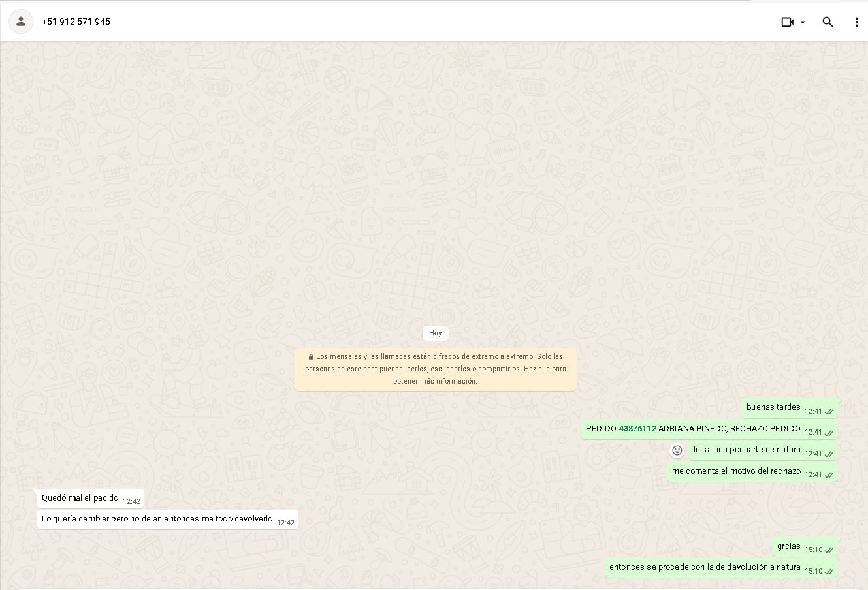This screenshot has width=868, height=590.
Task: Select the 'me comenta el motivo del rechazo' message
Action: pyautogui.click(x=736, y=471)
